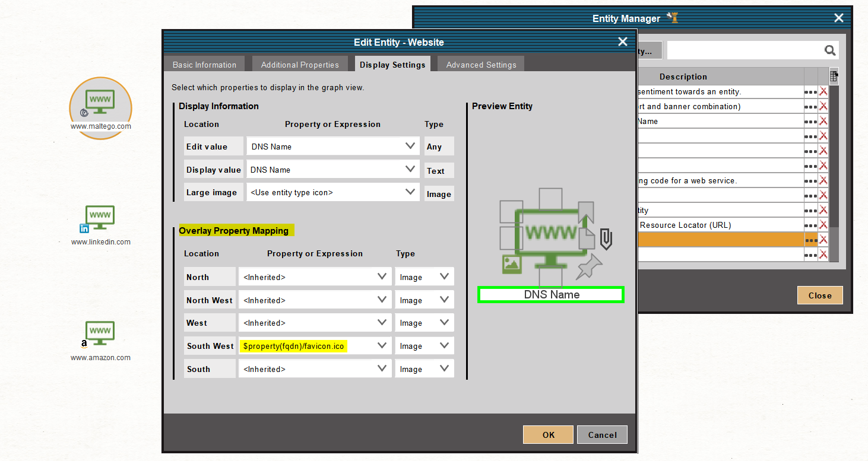Change the South West overlay Type Image dropdown
Screen dimensions: 868x461
click(425, 346)
